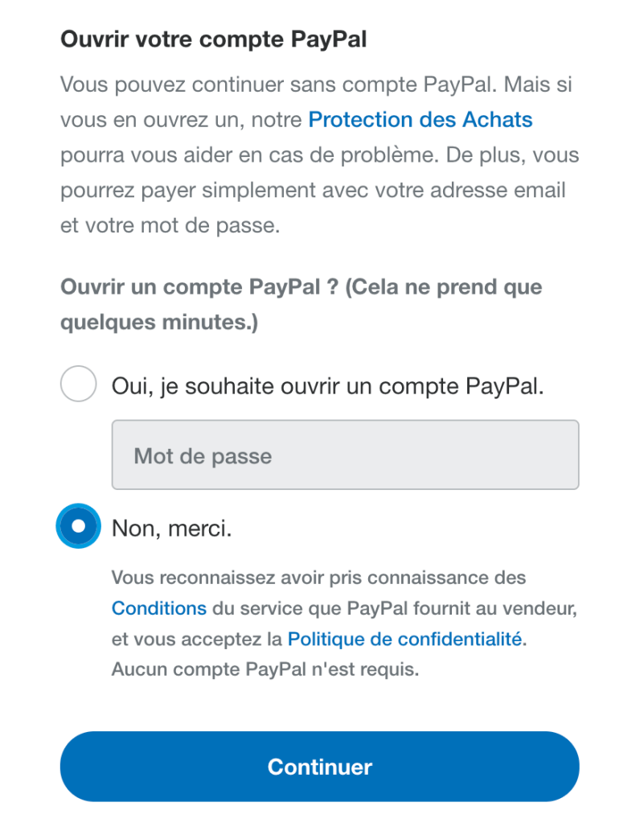Click the "quelques minutes.)" text
This screenshot has height=823, width=644.
click(x=158, y=323)
